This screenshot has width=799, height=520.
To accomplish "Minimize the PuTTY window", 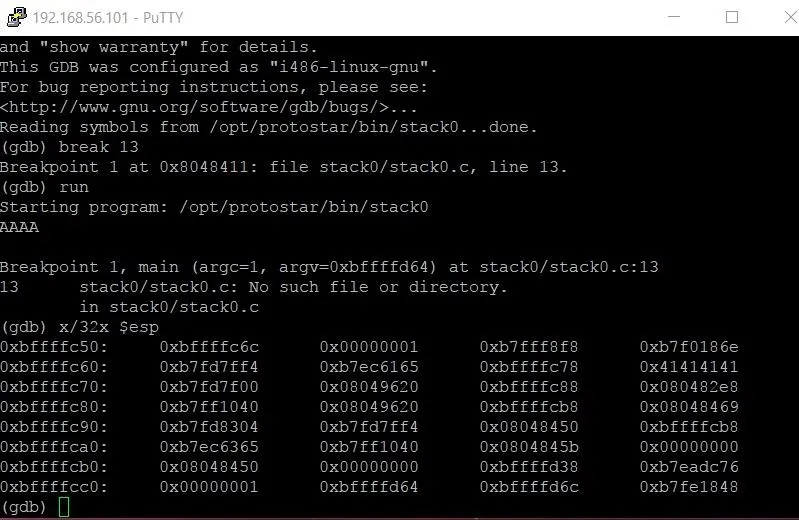I will pyautogui.click(x=674, y=17).
